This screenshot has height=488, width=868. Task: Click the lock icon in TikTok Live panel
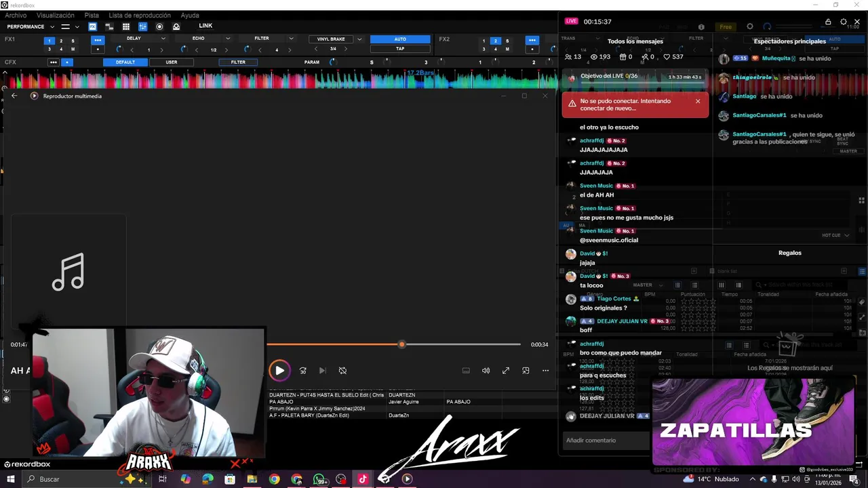[828, 22]
